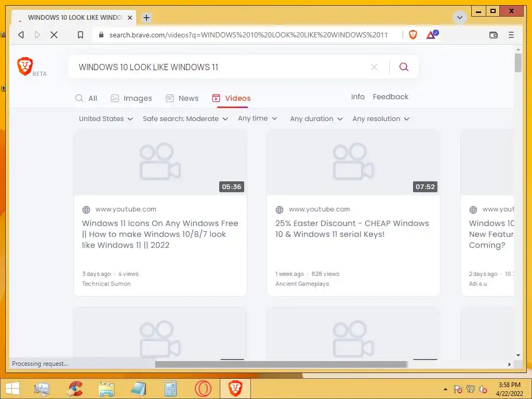This screenshot has width=532, height=399.
Task: Switch to the All results tab
Action: pos(86,98)
